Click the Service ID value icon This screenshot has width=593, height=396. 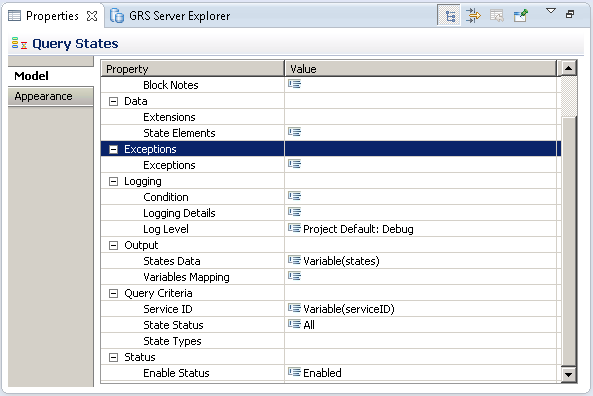pyautogui.click(x=294, y=308)
